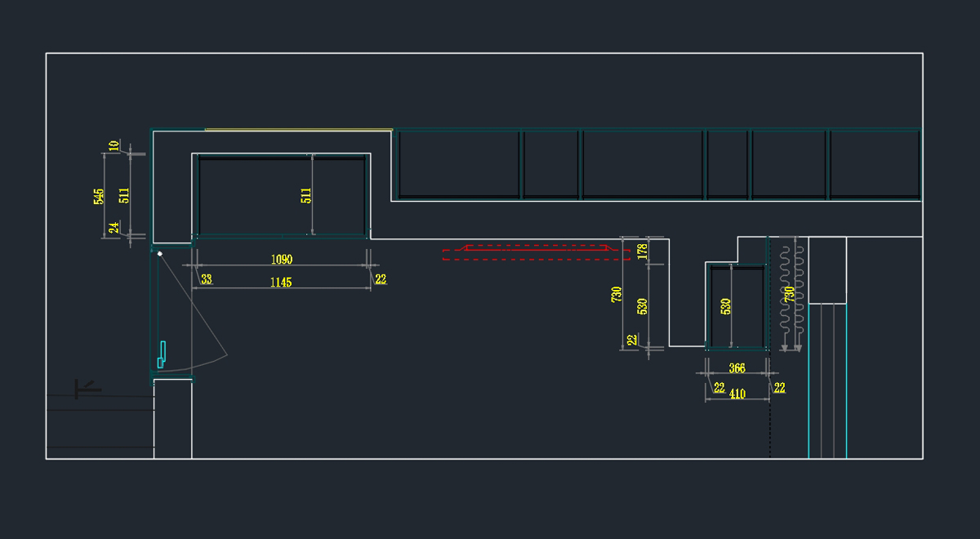Click the 410 dimension label
The image size is (980, 539).
coord(737,394)
